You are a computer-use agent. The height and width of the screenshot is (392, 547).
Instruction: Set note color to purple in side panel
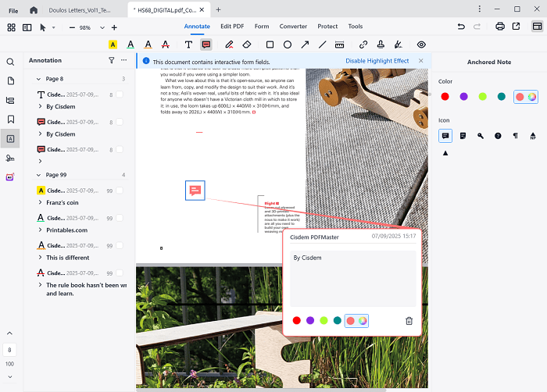(463, 97)
